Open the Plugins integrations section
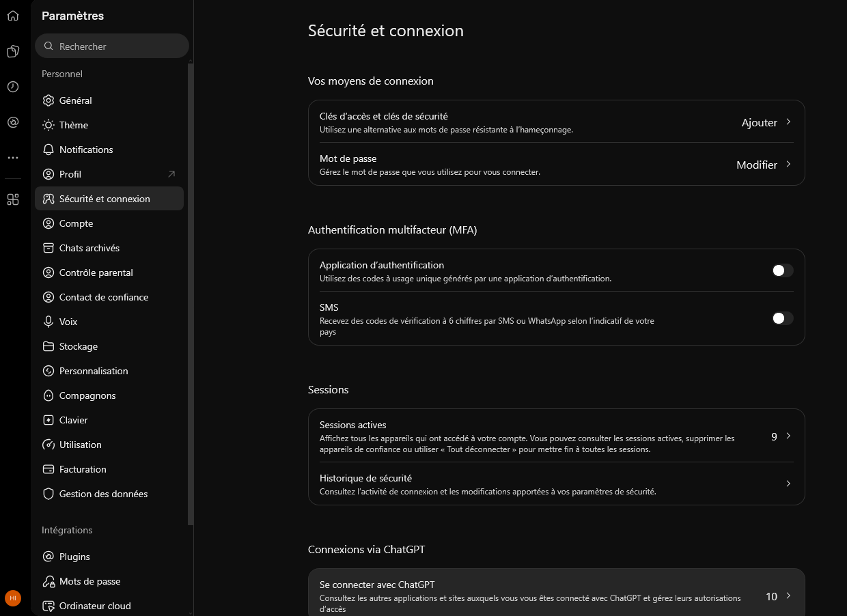The image size is (847, 616). (109, 557)
